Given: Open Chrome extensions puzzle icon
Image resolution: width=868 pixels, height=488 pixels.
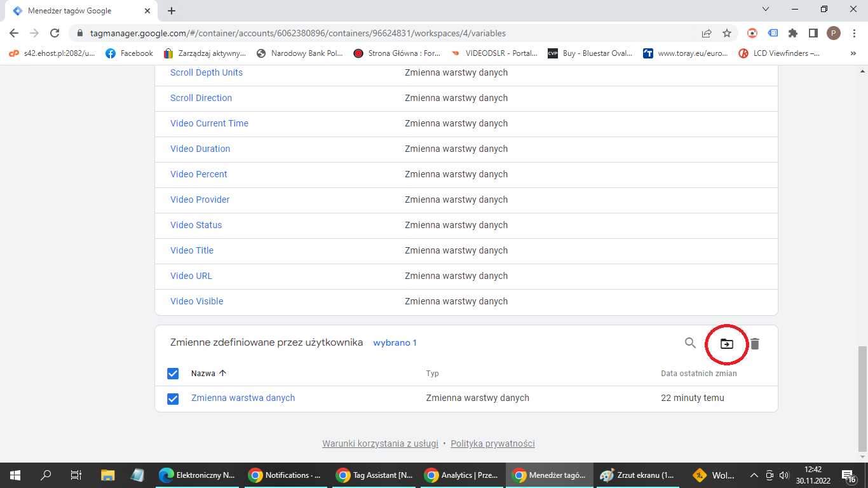Looking at the screenshot, I should [x=792, y=33].
